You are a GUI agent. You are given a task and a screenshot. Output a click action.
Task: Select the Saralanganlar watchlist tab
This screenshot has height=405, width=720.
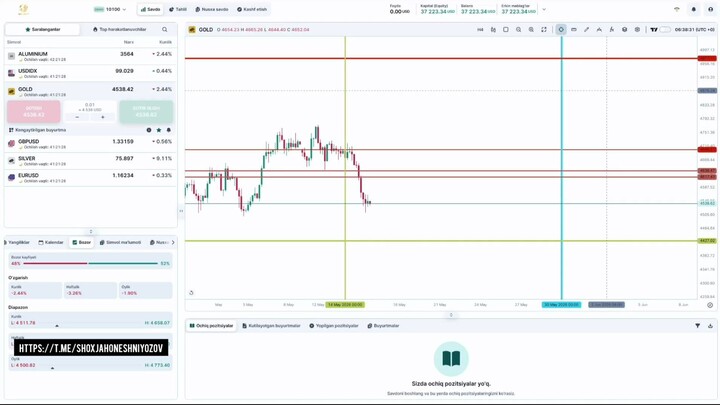pos(43,29)
